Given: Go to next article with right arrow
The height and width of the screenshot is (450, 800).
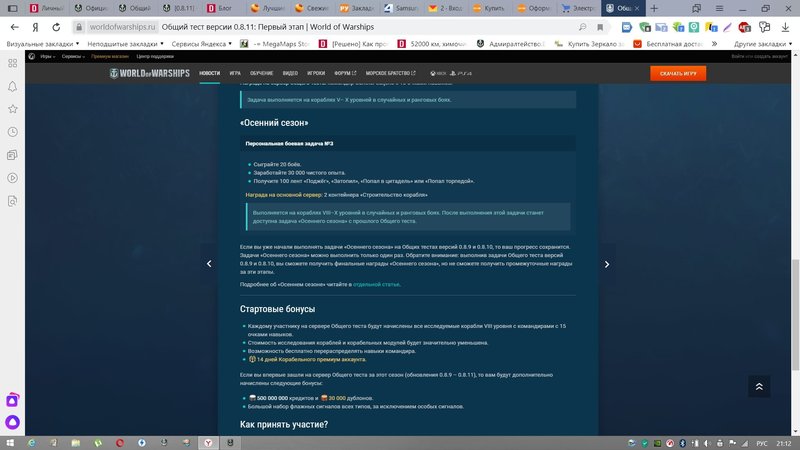Looking at the screenshot, I should tap(607, 264).
